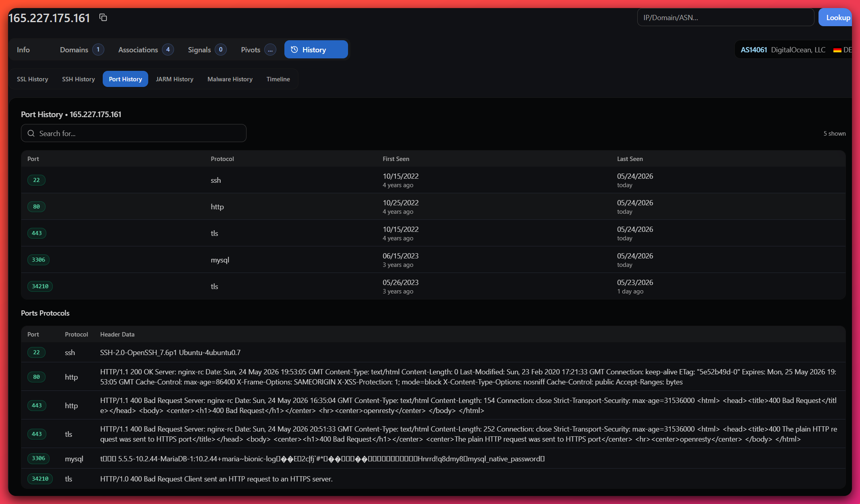860x504 pixels.
Task: Click the 165.227.175.161 page title
Action: point(49,18)
